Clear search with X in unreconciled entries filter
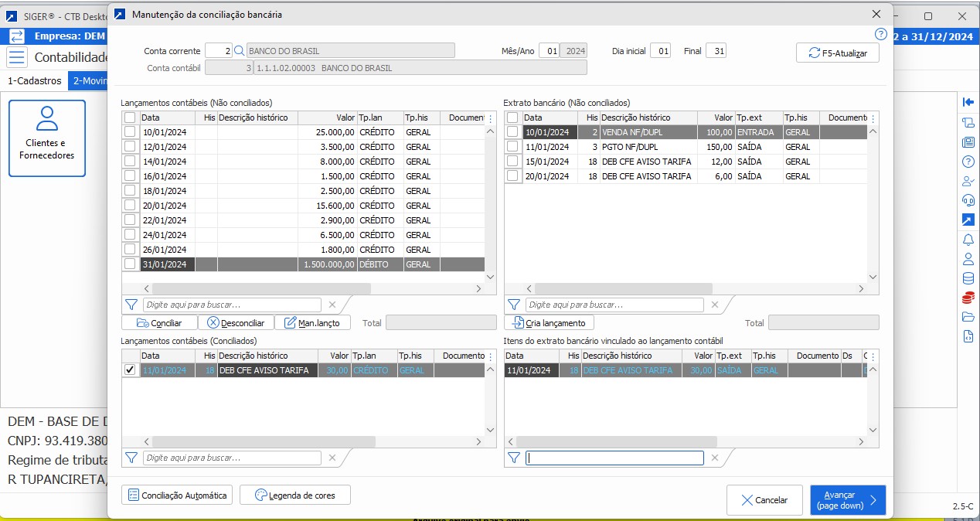The width and height of the screenshot is (980, 521). pyautogui.click(x=332, y=305)
